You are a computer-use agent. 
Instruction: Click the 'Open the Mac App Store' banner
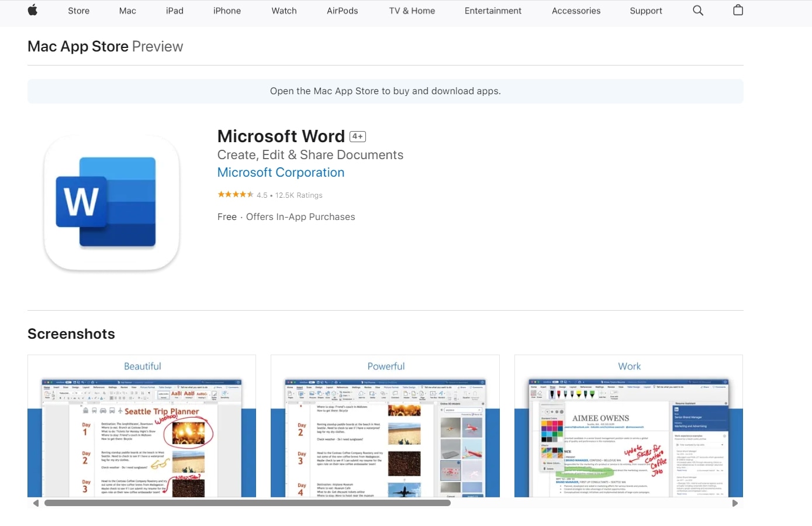[x=385, y=91]
